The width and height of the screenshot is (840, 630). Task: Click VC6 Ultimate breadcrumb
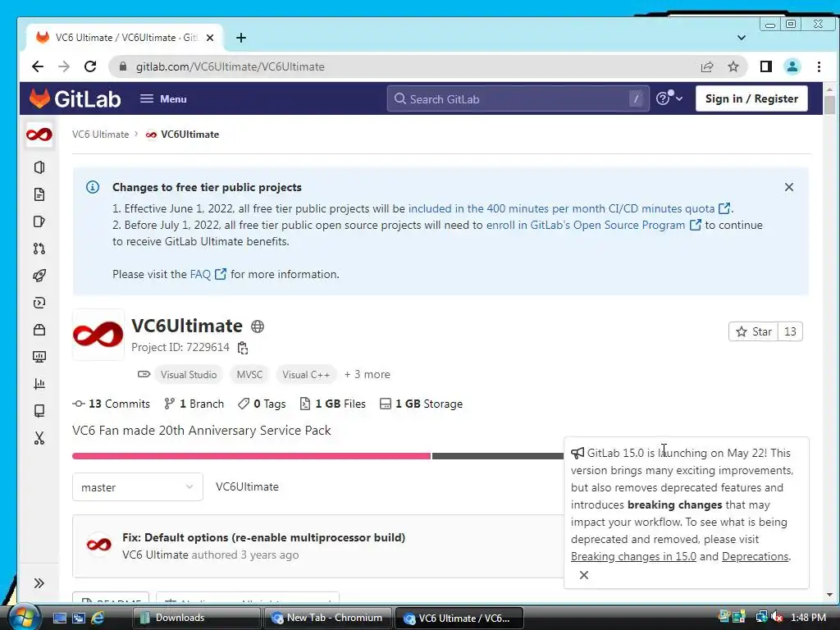pyautogui.click(x=101, y=135)
